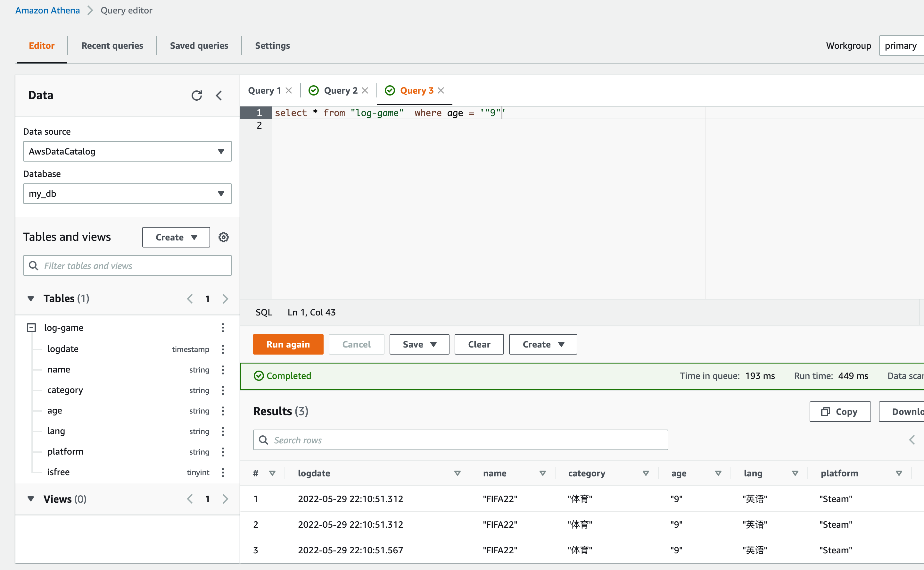
Task: Collapse the Data side panel
Action: pyautogui.click(x=219, y=96)
